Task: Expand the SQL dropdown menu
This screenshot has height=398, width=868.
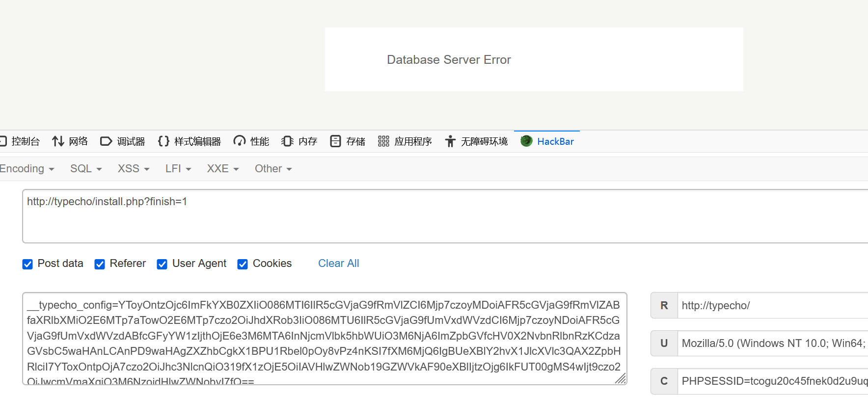Action: (x=86, y=169)
